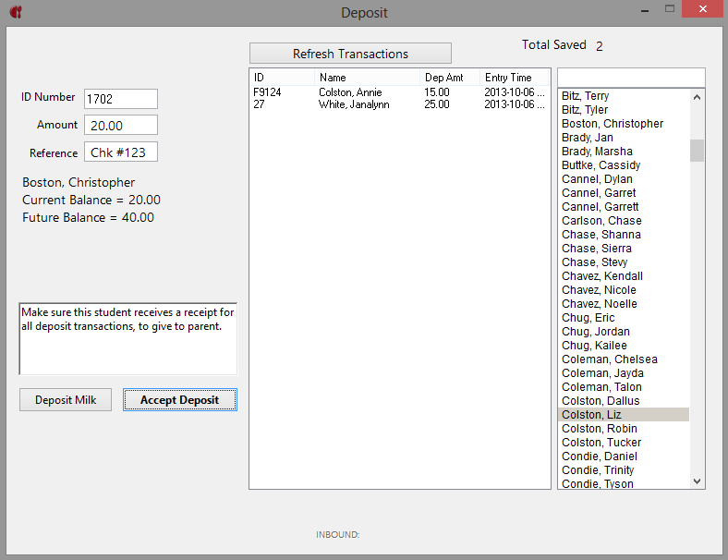Image resolution: width=728 pixels, height=560 pixels.
Task: Select Chug, Jordan in student list
Action: (x=623, y=332)
